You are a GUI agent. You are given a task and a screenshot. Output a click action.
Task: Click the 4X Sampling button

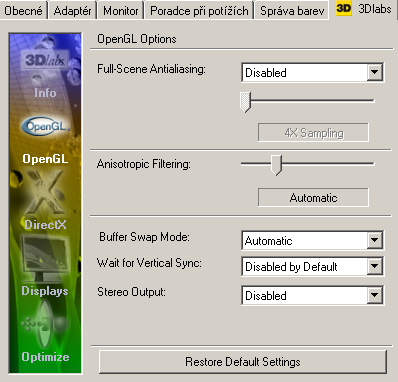pyautogui.click(x=313, y=133)
